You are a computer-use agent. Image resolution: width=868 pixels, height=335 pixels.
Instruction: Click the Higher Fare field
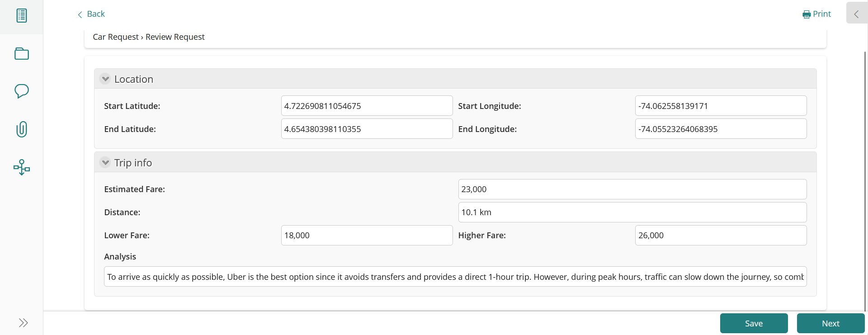[x=721, y=235]
